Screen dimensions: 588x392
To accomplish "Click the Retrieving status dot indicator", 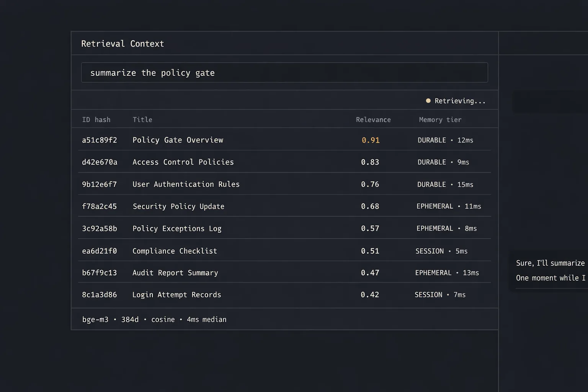I will click(428, 101).
